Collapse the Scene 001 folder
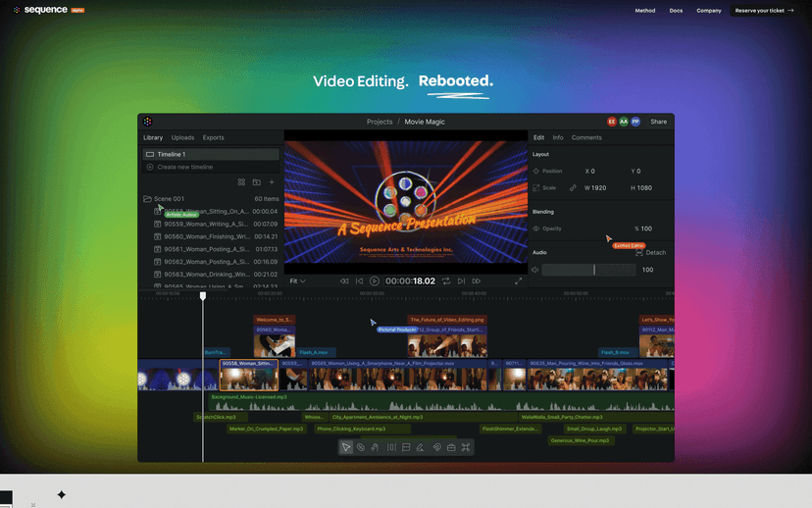Image resolution: width=812 pixels, height=508 pixels. point(147,199)
